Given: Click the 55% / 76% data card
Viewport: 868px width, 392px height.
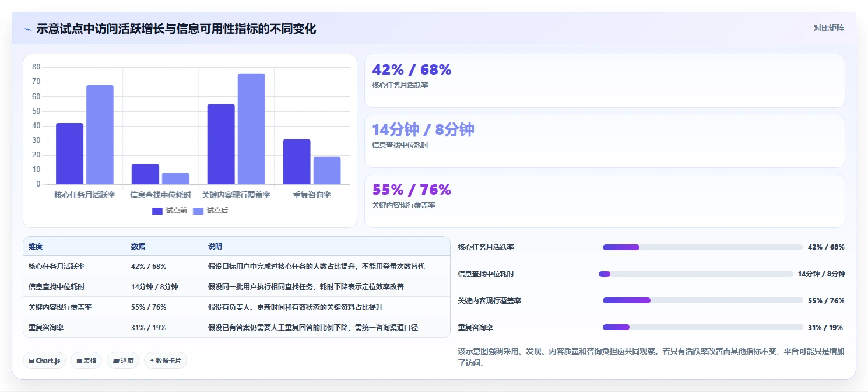Looking at the screenshot, I should pos(605,201).
